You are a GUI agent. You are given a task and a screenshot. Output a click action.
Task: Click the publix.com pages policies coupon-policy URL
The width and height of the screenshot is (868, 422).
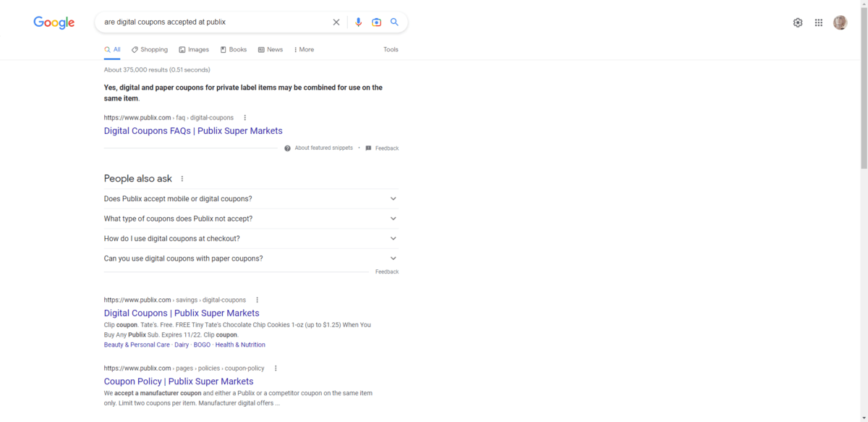coord(184,368)
